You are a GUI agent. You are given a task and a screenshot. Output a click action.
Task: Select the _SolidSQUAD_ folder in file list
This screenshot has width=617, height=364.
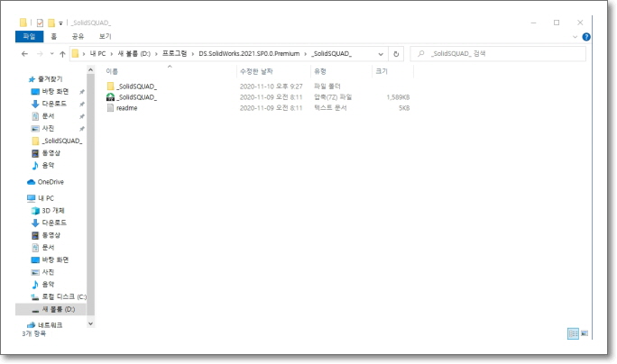pos(132,86)
